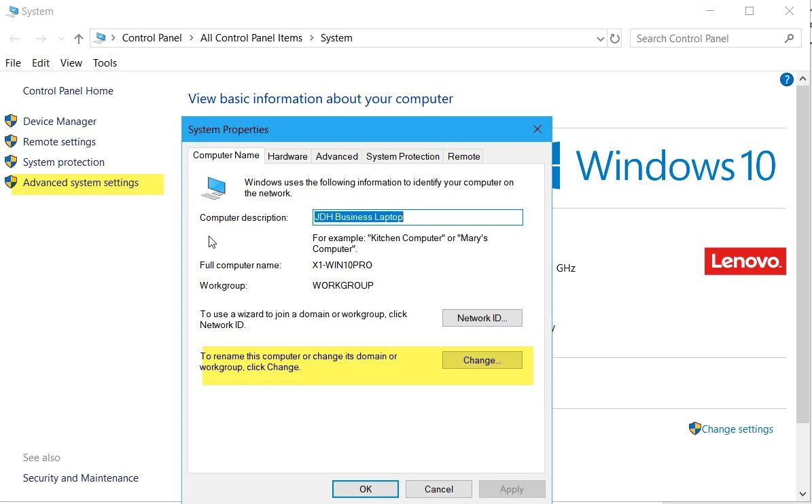
Task: Click the X1-WIN10PRO computer name text
Action: 342,265
